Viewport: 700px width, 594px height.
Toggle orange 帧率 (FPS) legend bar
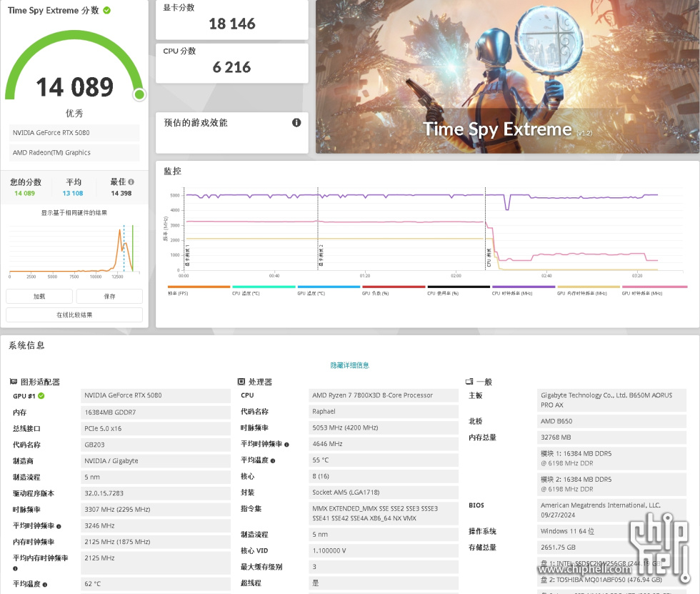[199, 287]
